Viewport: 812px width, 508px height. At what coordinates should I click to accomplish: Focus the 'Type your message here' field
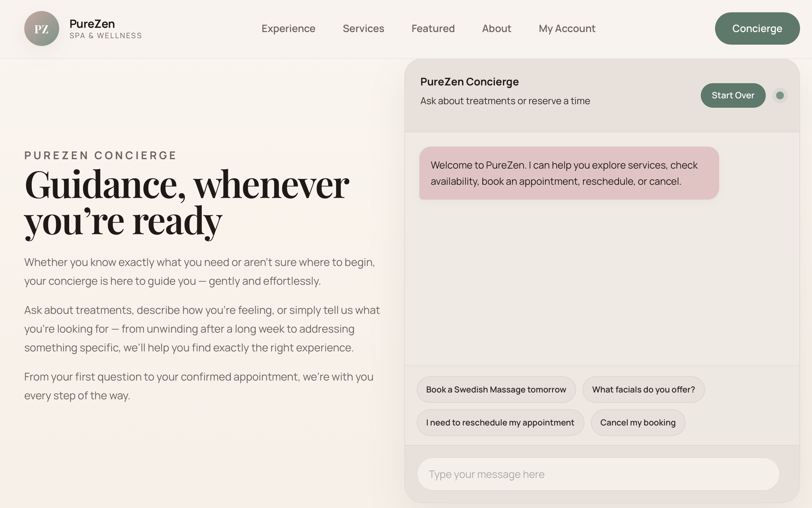point(598,474)
